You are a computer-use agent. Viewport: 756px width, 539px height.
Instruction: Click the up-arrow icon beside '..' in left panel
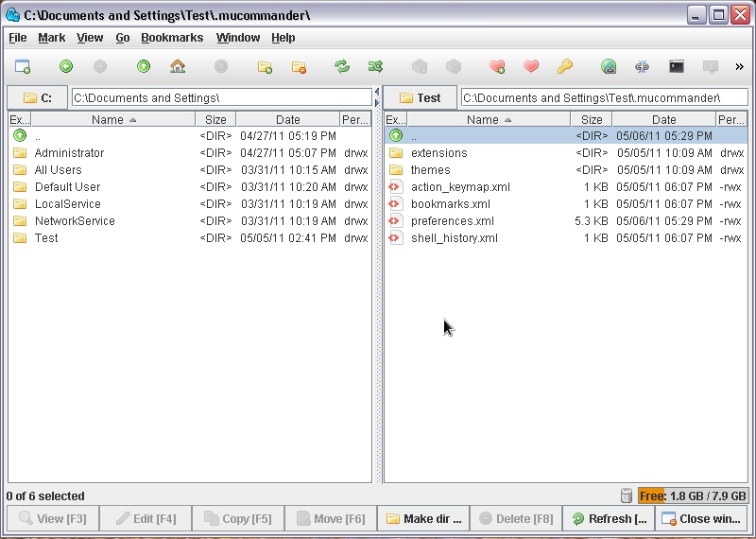coord(20,135)
